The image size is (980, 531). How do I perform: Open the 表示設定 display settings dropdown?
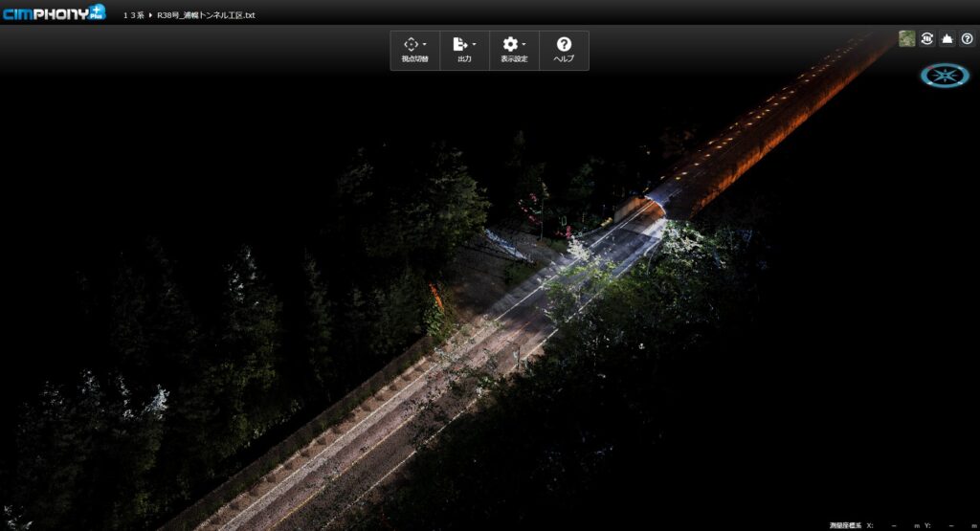pyautogui.click(x=514, y=50)
